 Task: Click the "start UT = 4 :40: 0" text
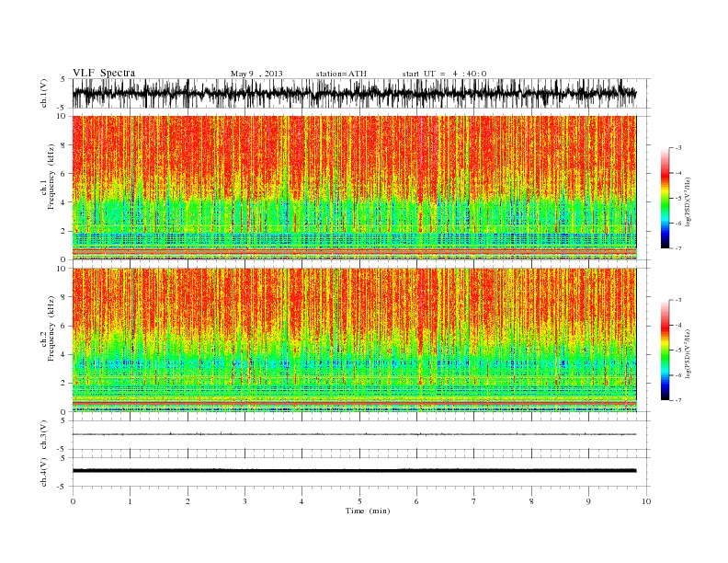tap(444, 74)
